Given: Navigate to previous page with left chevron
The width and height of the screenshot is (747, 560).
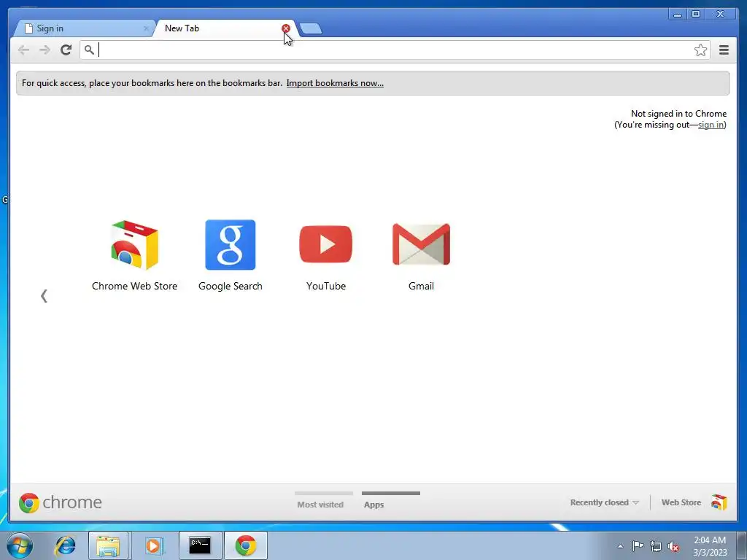Looking at the screenshot, I should pyautogui.click(x=44, y=296).
